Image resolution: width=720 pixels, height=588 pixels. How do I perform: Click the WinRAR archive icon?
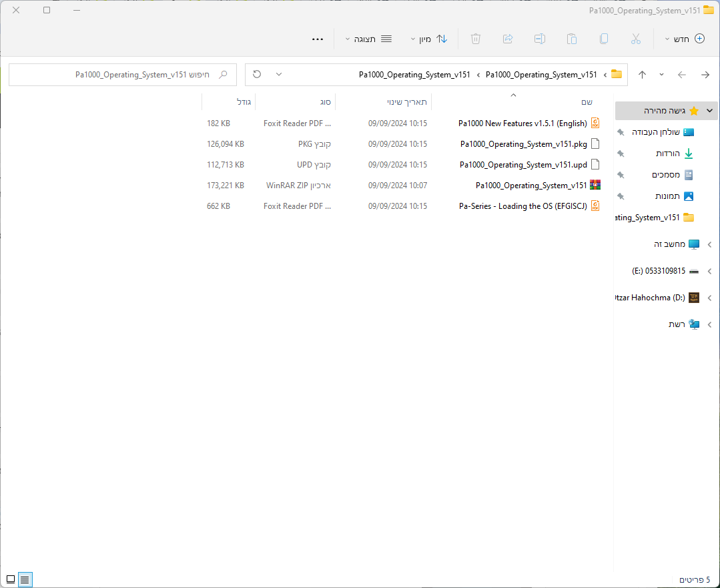[x=595, y=185]
